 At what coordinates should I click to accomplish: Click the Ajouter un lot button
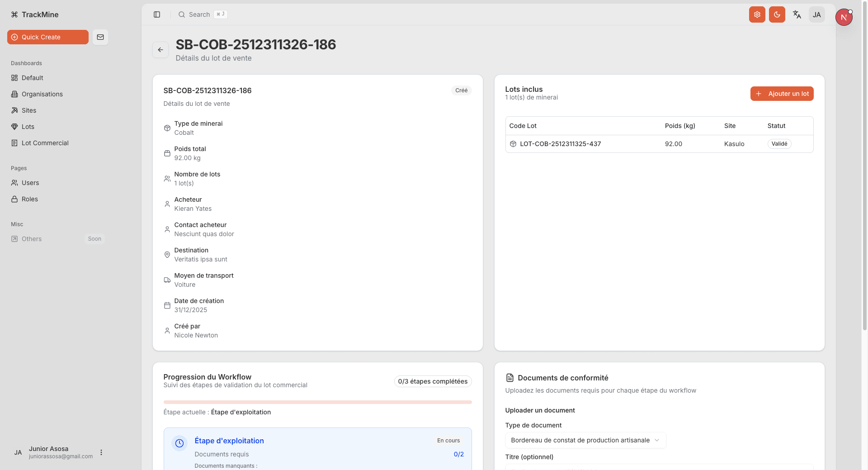pos(782,94)
